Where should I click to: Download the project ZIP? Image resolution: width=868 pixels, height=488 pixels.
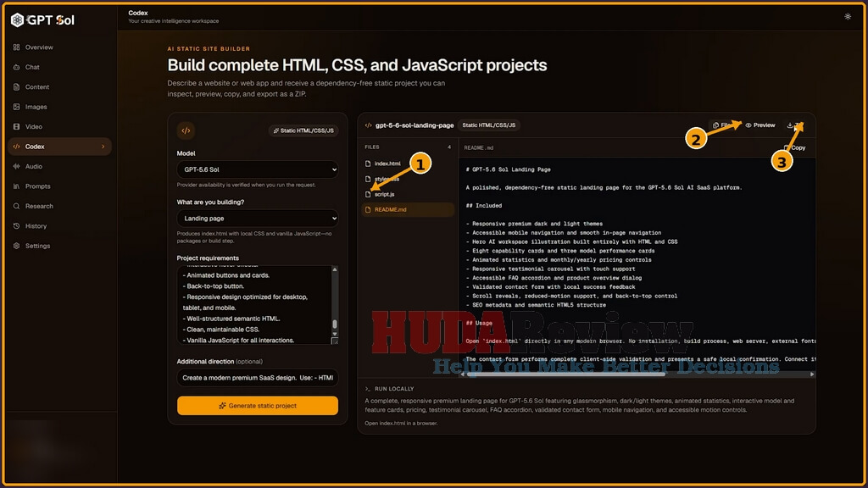pyautogui.click(x=795, y=125)
